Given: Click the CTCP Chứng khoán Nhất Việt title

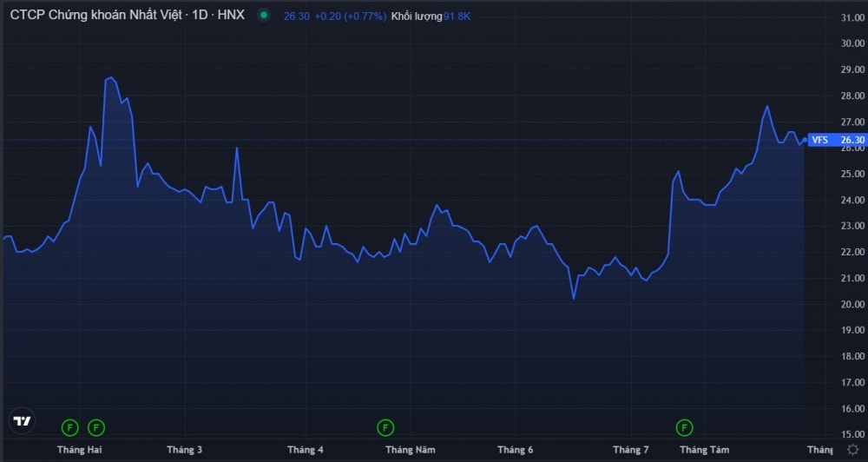Looking at the screenshot, I should (95, 15).
